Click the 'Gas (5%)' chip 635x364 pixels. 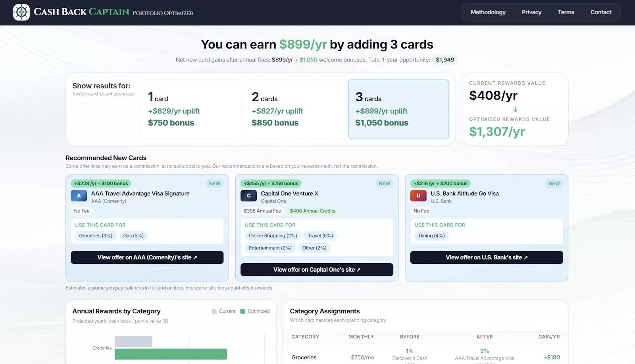(133, 236)
